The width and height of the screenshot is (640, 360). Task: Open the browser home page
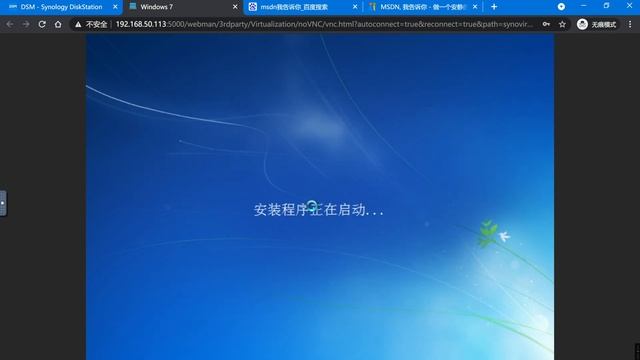pyautogui.click(x=58, y=24)
